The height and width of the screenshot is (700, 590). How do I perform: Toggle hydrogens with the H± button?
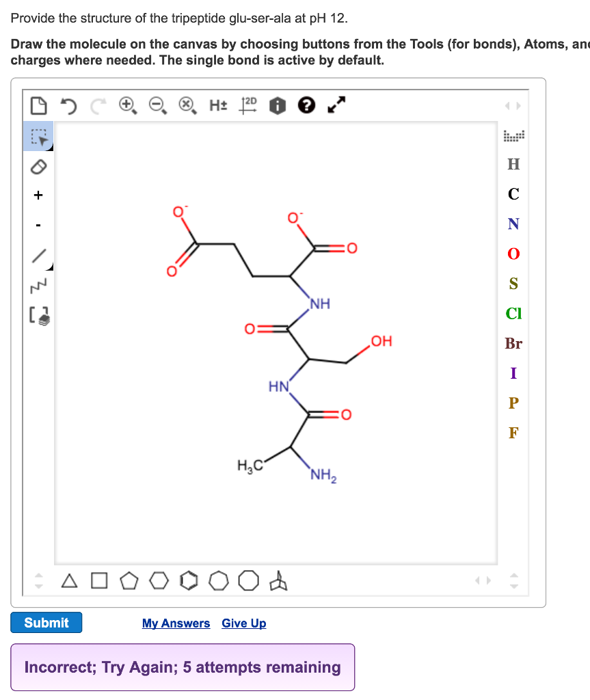click(218, 105)
